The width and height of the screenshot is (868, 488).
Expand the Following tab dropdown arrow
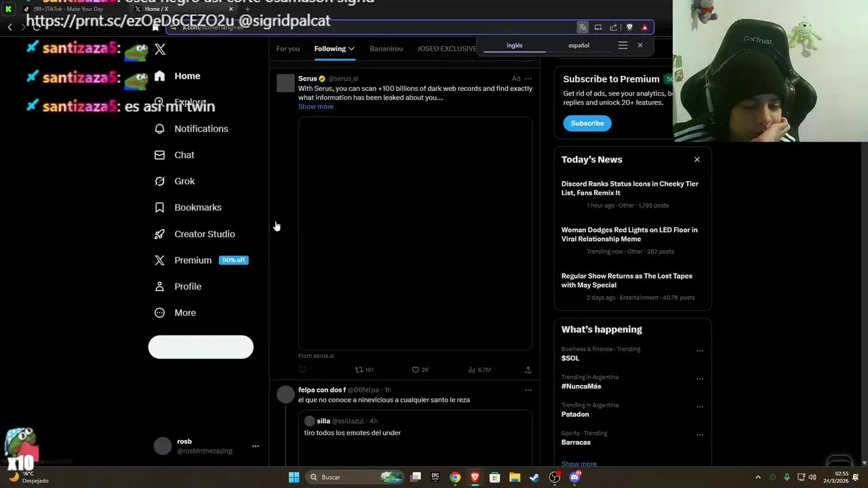pyautogui.click(x=351, y=49)
